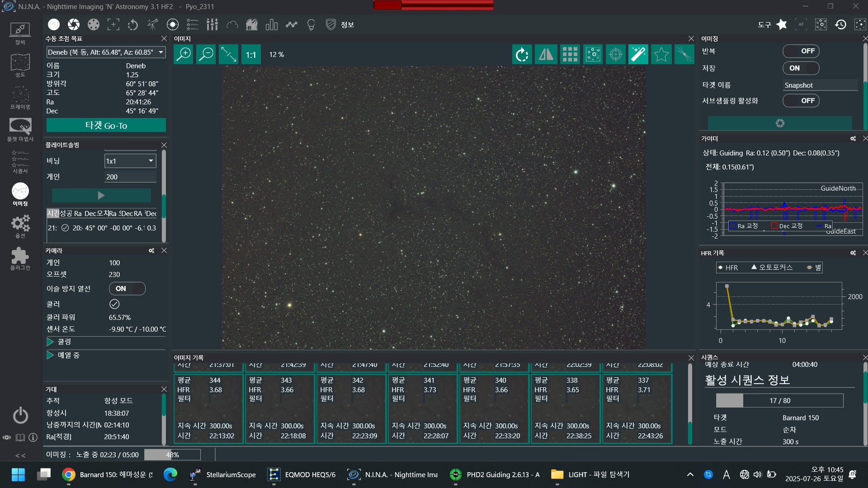Click the 타겟 Go-To button
Viewport: 868px width, 488px height.
pos(106,125)
